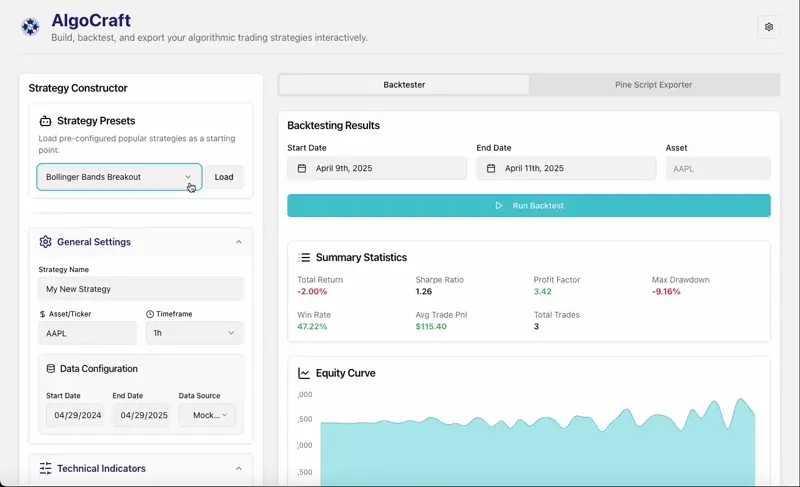800x487 pixels.
Task: Collapse the Technical Indicators section
Action: point(238,468)
